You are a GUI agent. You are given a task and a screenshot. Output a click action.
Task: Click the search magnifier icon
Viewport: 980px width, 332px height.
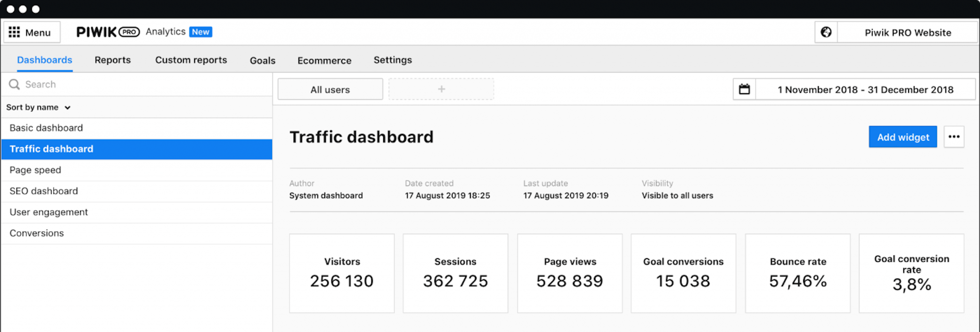click(14, 84)
